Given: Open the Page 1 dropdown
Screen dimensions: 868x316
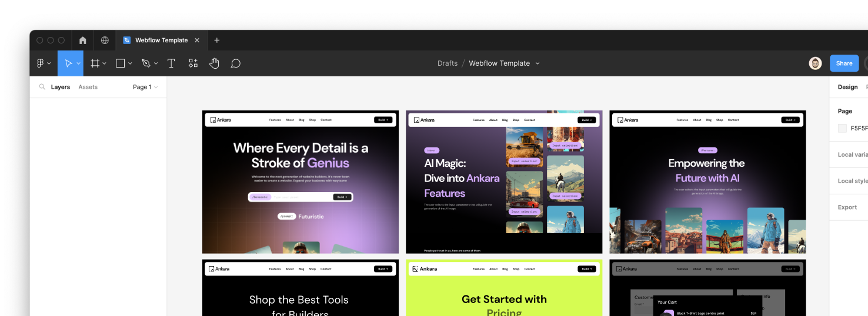Looking at the screenshot, I should [145, 87].
